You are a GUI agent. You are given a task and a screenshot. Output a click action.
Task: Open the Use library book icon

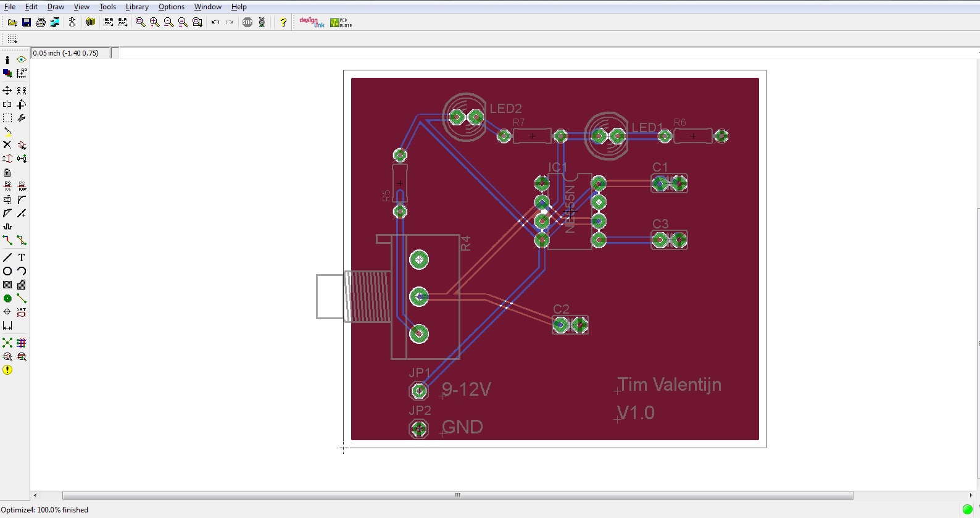(90, 22)
